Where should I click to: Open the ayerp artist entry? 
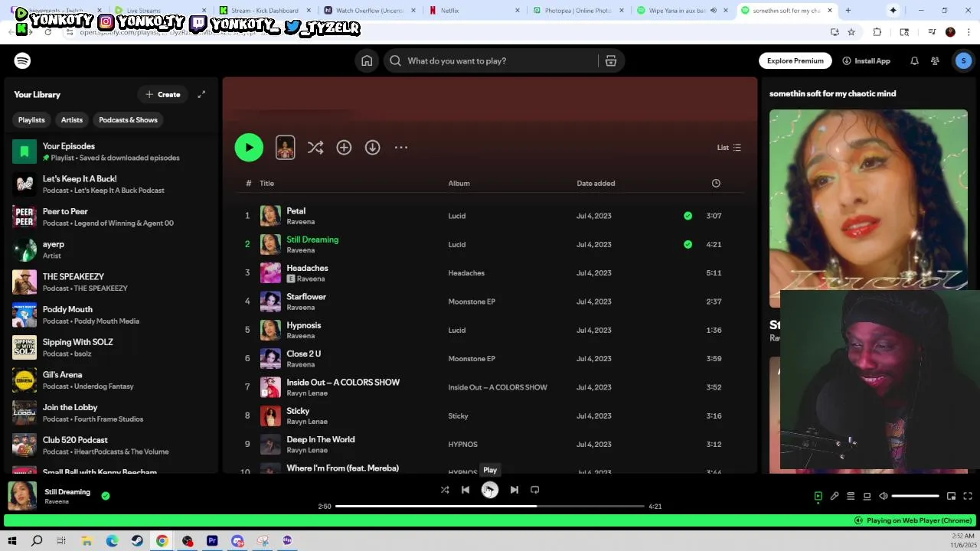[x=111, y=249]
